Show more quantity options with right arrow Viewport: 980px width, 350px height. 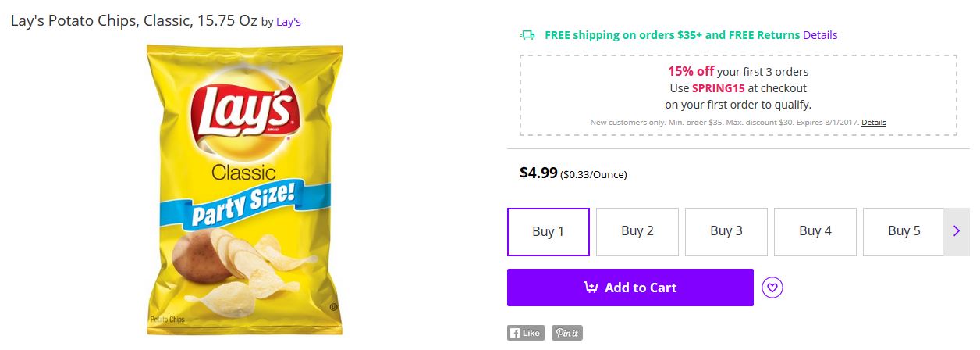[x=957, y=231]
